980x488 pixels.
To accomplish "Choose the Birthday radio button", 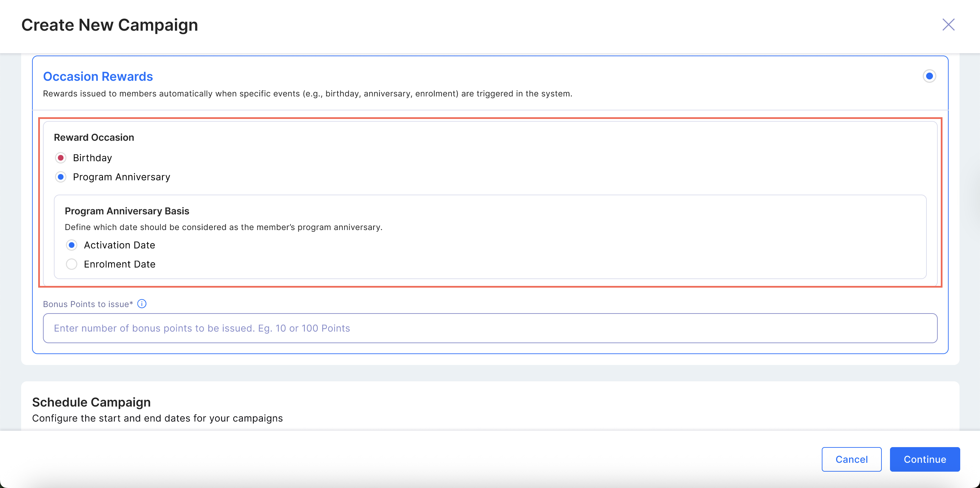I will (x=60, y=158).
